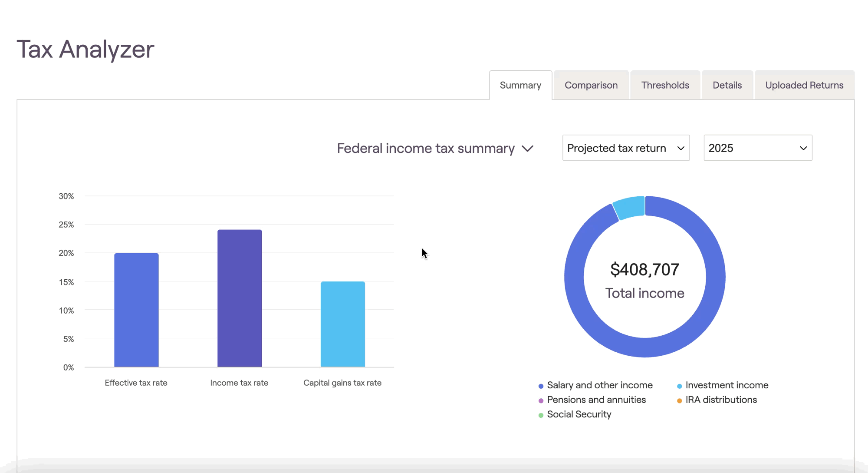Open the Projected tax return dropdown

click(x=625, y=148)
